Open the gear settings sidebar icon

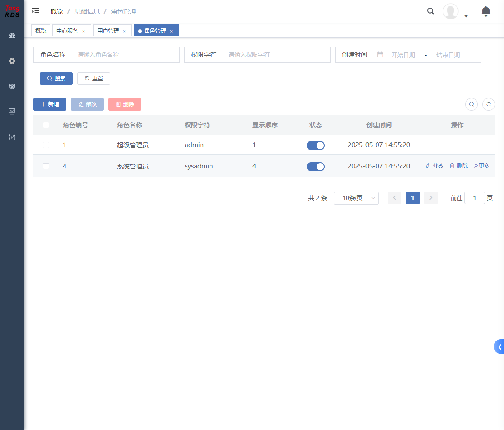(x=12, y=61)
